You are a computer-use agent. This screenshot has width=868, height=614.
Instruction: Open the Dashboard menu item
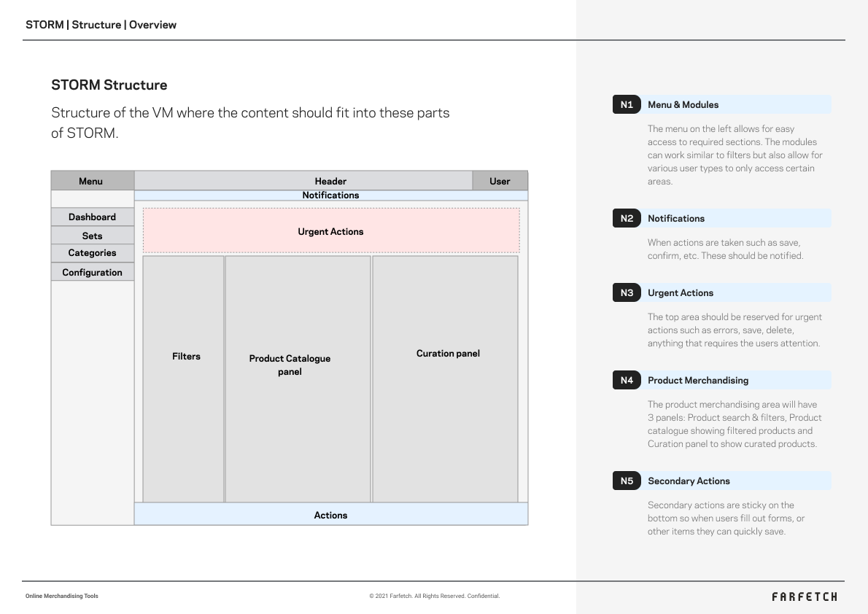(93, 217)
